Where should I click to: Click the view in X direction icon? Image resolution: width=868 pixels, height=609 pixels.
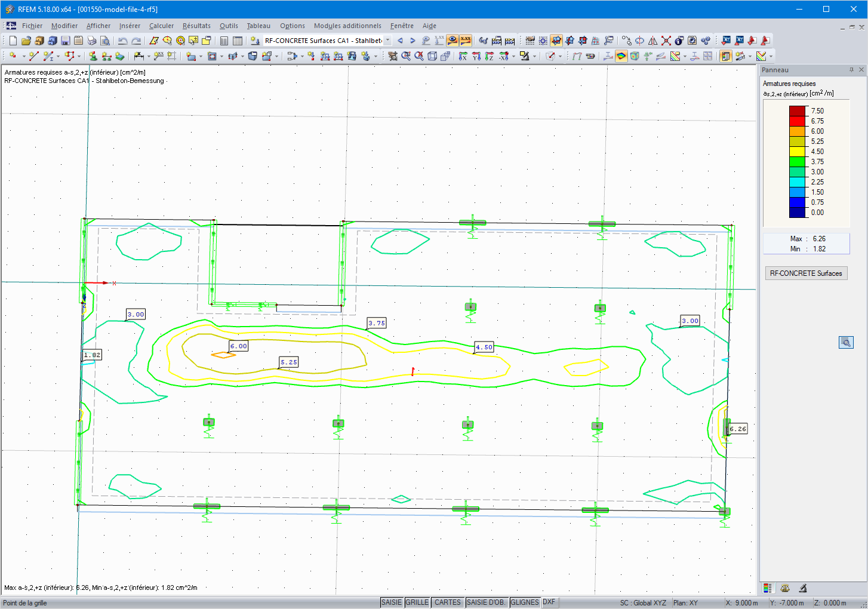(463, 56)
